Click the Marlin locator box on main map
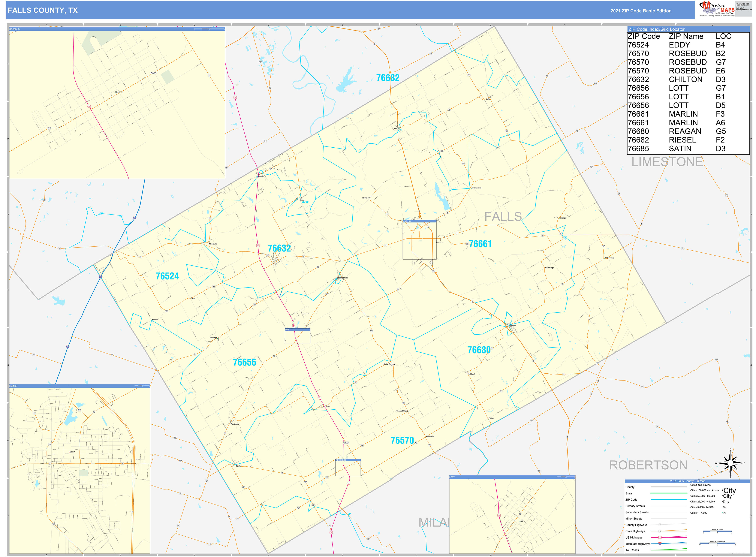The height and width of the screenshot is (557, 756). point(419,240)
